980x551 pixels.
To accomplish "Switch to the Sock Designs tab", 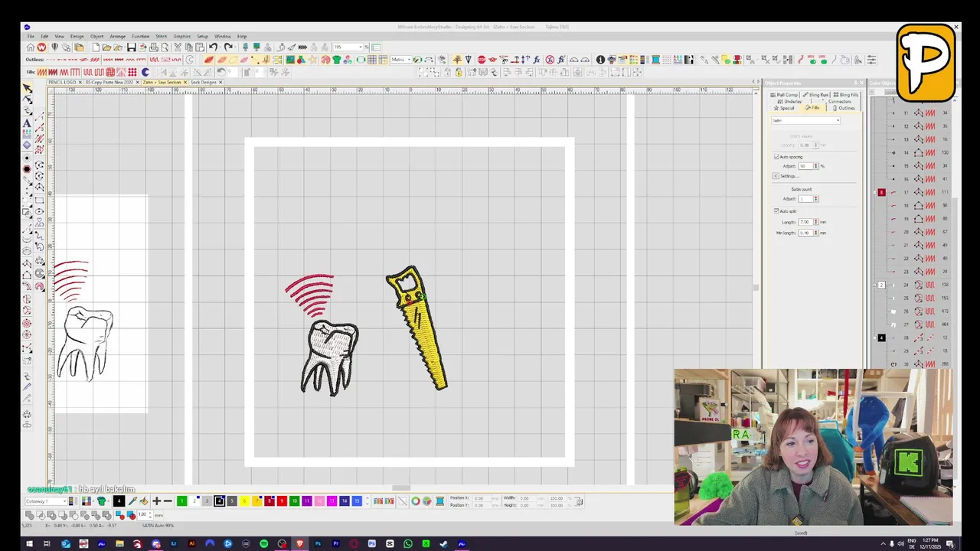I will (204, 82).
